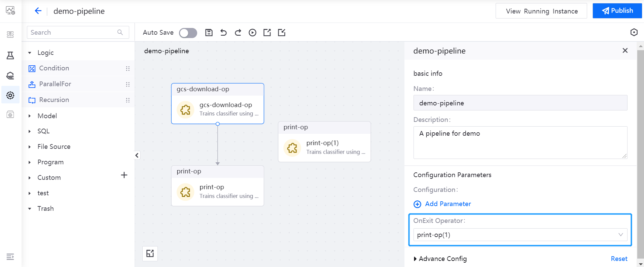The image size is (644, 267).
Task: Expand the test category
Action: tap(30, 193)
